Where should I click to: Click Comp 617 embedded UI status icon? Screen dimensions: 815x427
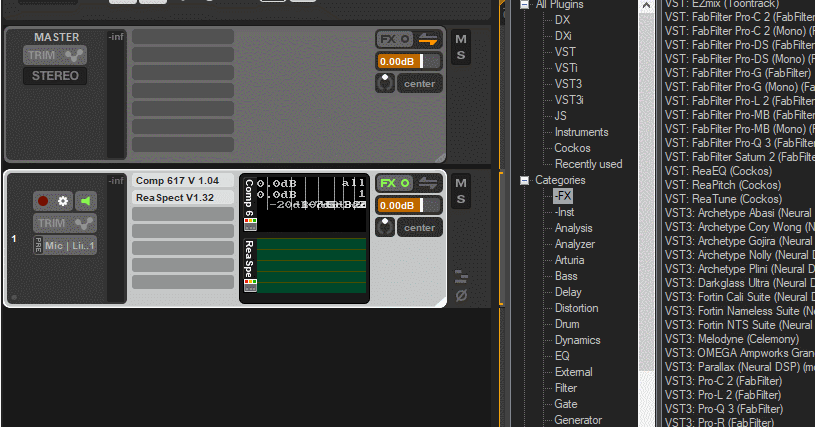[251, 224]
